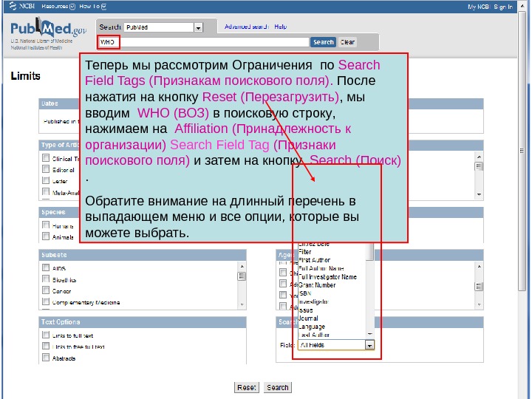Click the Sign In link
This screenshot has height=399, width=532.
(503, 7)
